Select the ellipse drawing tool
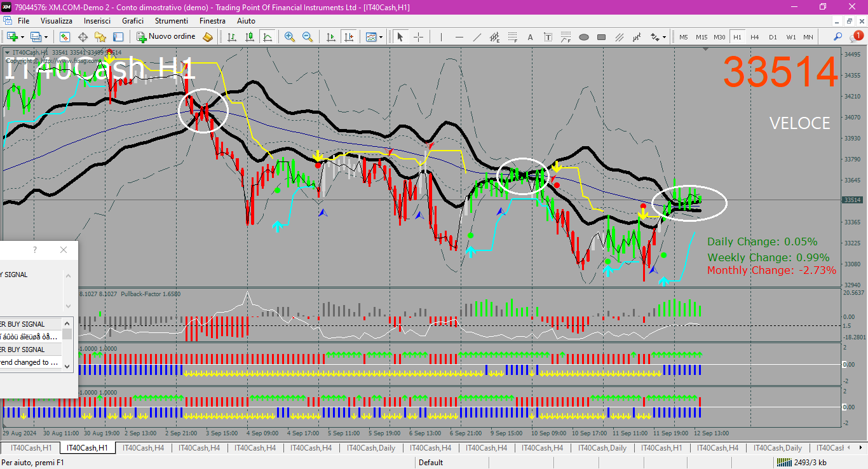 [583, 37]
